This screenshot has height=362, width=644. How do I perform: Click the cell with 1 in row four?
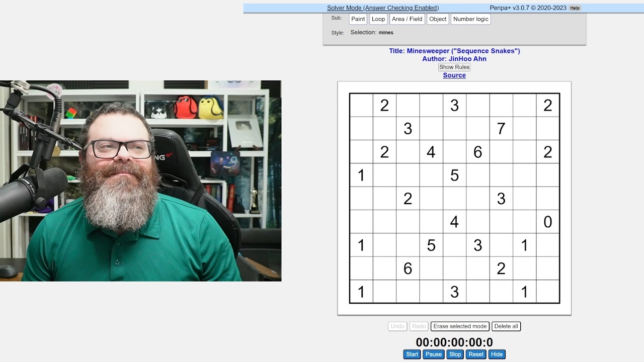tap(361, 175)
